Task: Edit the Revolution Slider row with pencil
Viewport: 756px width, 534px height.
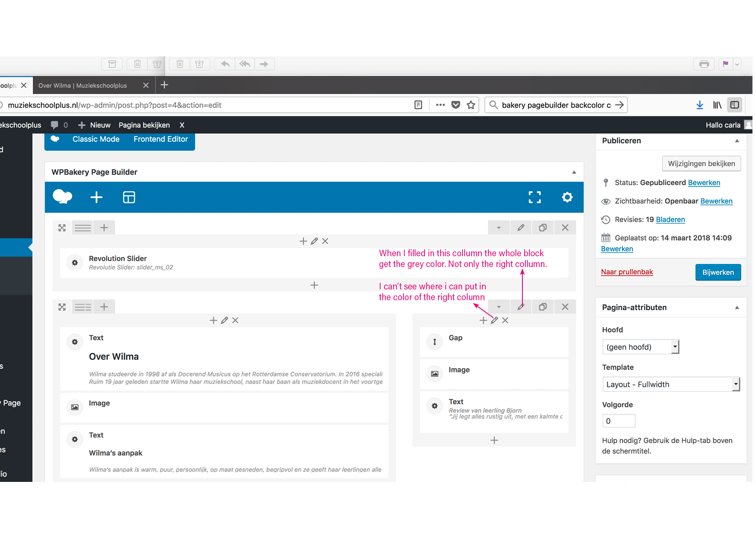Action: pos(521,228)
